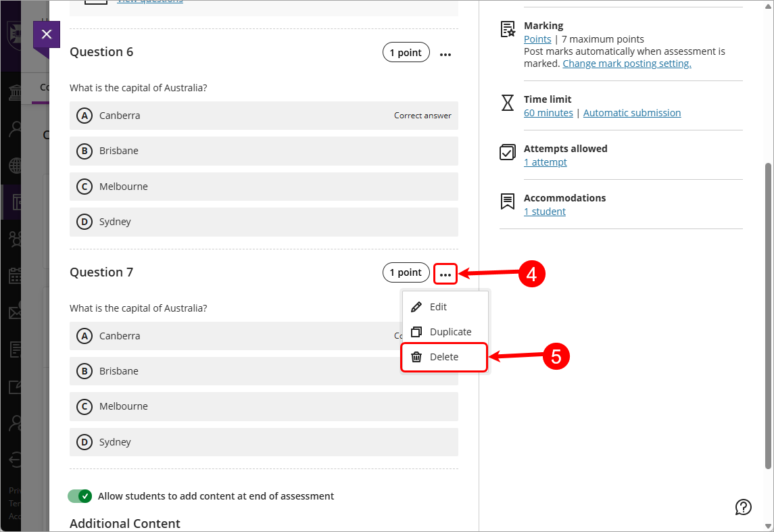This screenshot has width=774, height=532.
Task: Click Question 6 'What is the capital of Australia?' text
Action: (x=138, y=88)
